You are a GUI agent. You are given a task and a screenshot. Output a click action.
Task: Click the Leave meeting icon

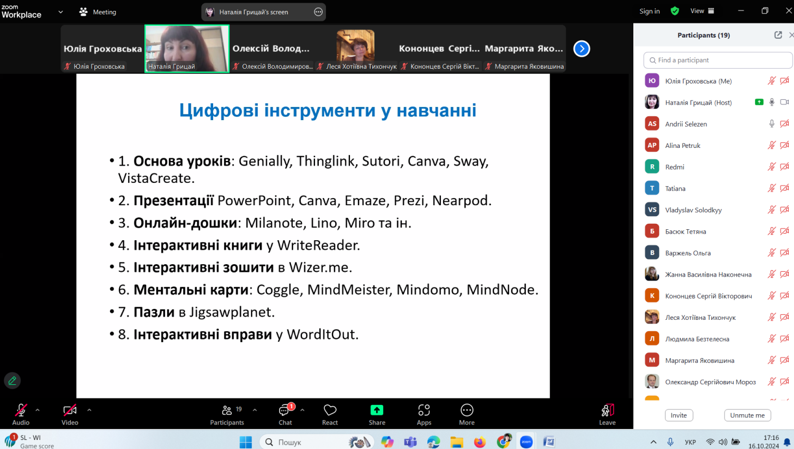tap(607, 411)
